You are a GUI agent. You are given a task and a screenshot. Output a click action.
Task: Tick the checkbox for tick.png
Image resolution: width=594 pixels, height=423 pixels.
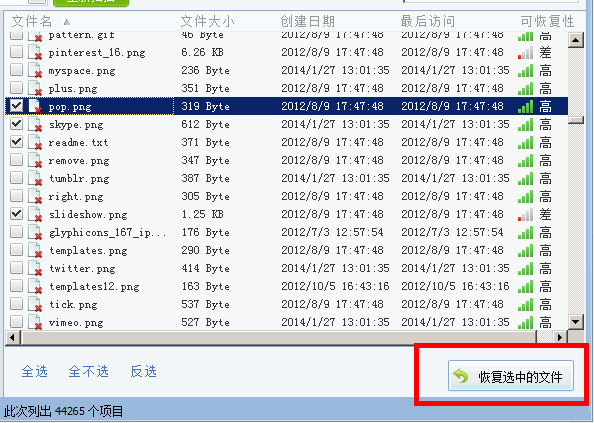click(16, 304)
